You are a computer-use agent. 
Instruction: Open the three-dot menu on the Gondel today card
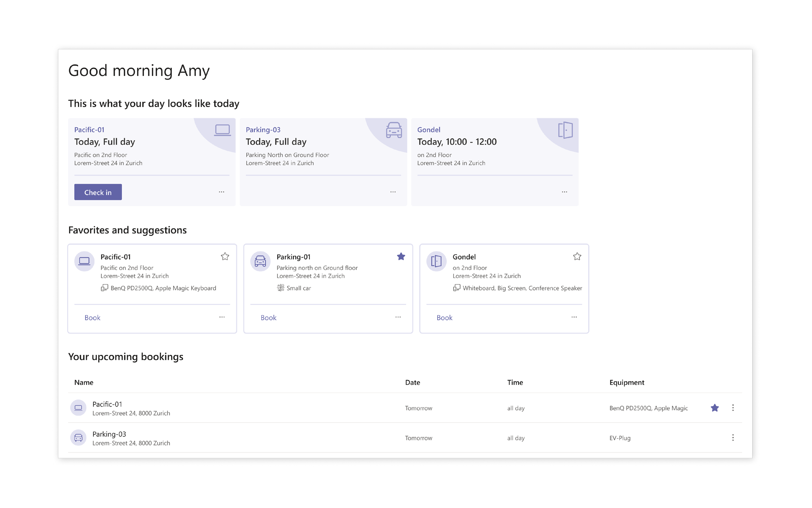click(564, 192)
